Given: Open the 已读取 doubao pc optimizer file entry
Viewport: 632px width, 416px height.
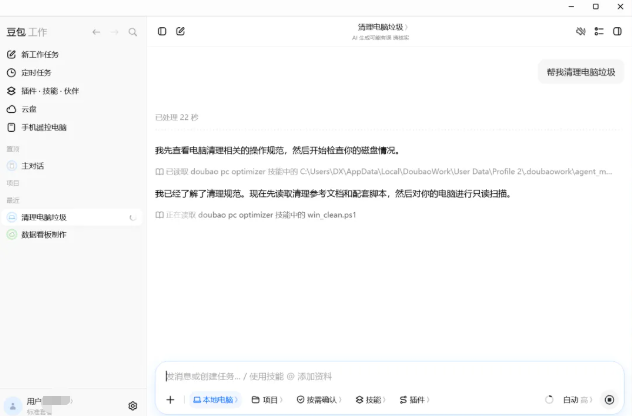Looking at the screenshot, I should pos(383,172).
